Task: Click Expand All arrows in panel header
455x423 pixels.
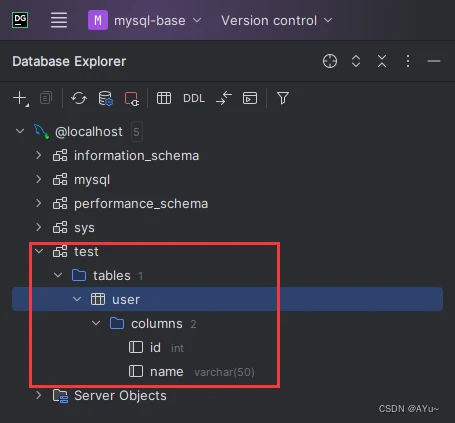Action: click(x=356, y=61)
